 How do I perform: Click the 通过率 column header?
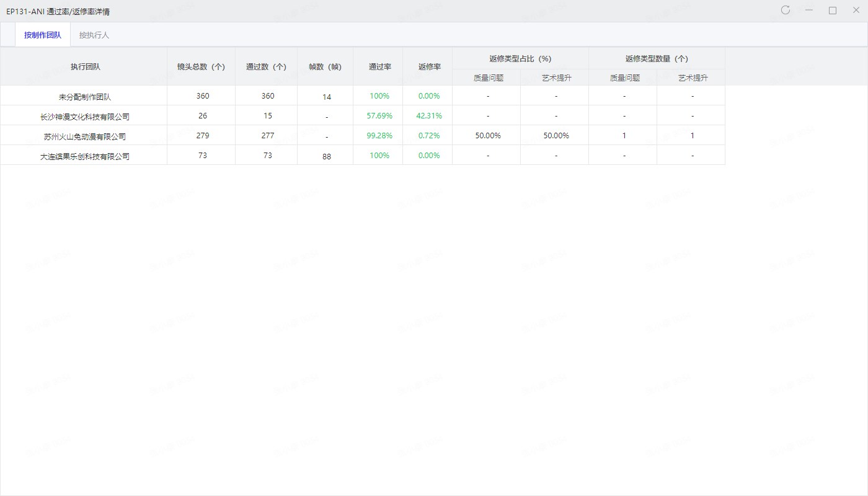(x=379, y=67)
